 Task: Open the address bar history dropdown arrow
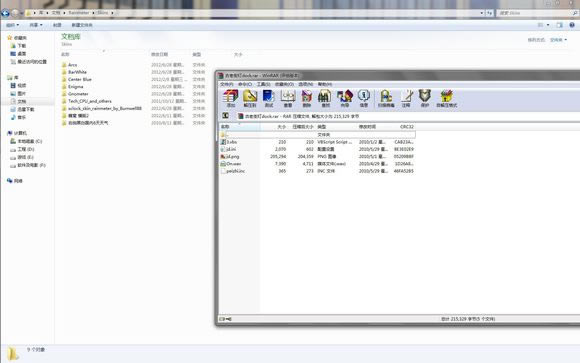(482, 13)
